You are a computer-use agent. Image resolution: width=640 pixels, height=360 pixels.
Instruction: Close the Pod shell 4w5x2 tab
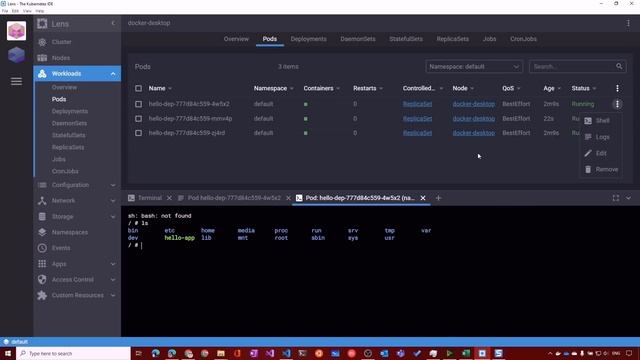[423, 198]
